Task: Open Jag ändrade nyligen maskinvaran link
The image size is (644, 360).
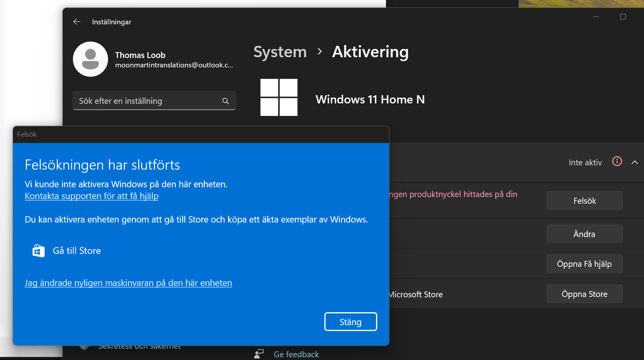Action: [x=128, y=283]
